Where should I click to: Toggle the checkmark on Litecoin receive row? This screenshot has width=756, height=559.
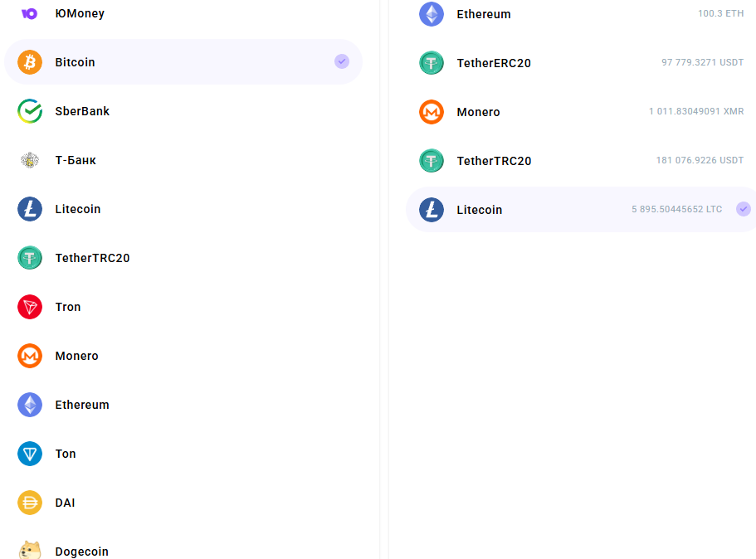[744, 209]
